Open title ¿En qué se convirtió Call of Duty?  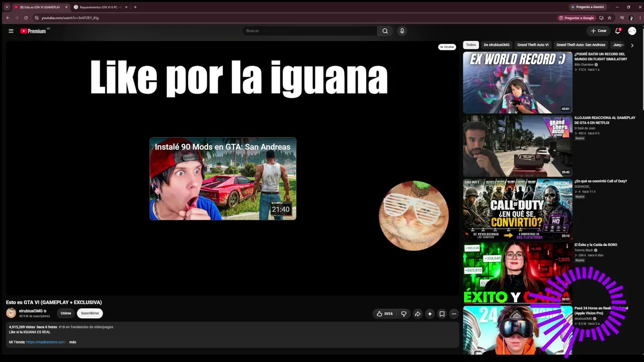[601, 181]
